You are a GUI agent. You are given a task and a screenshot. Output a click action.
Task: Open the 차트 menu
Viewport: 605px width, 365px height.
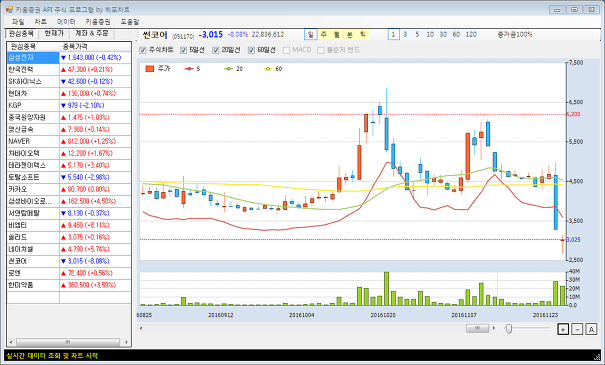[x=41, y=22]
